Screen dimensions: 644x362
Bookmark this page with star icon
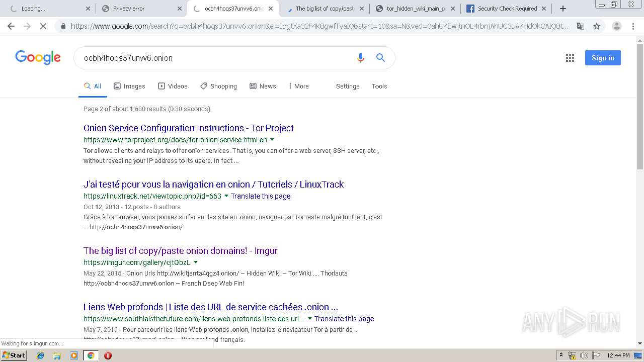point(597,26)
